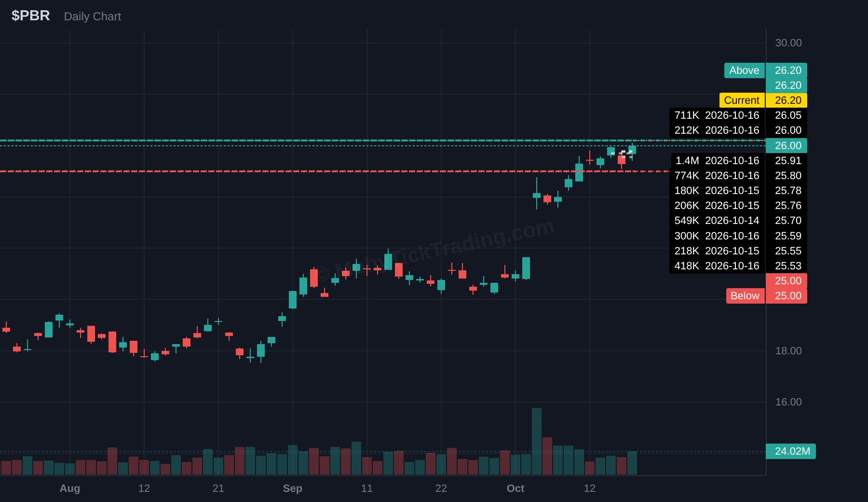The height and width of the screenshot is (502, 868).
Task: Click the 11 date axis label
Action: click(367, 488)
